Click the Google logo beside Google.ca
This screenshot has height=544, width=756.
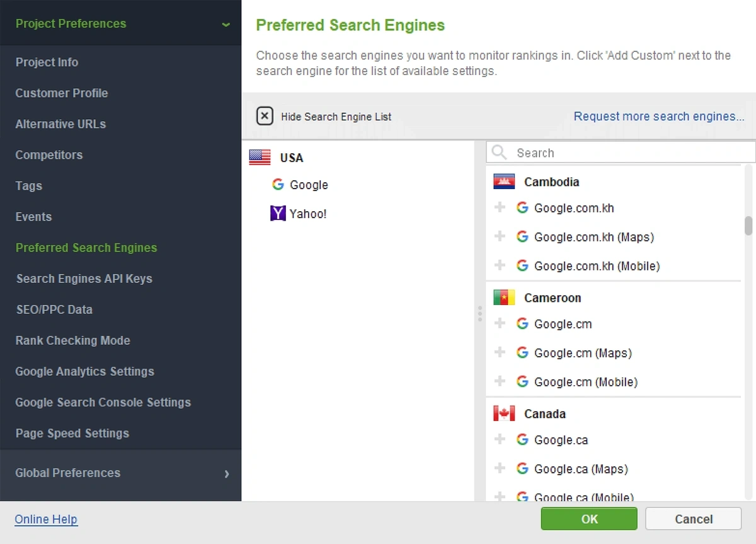tap(522, 439)
